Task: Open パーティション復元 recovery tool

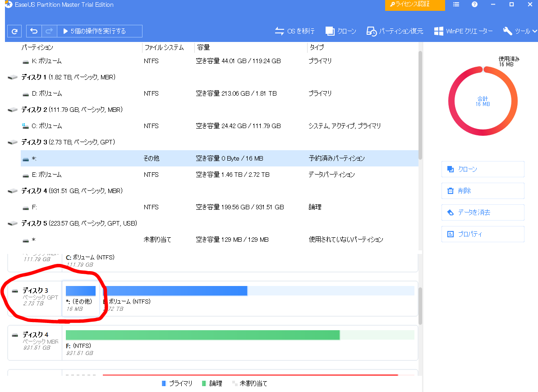Action: coord(395,31)
